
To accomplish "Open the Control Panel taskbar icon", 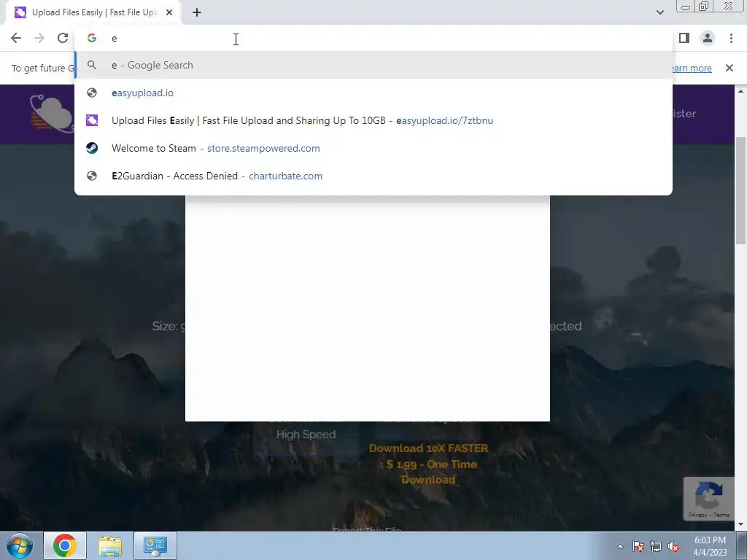I will 155,545.
